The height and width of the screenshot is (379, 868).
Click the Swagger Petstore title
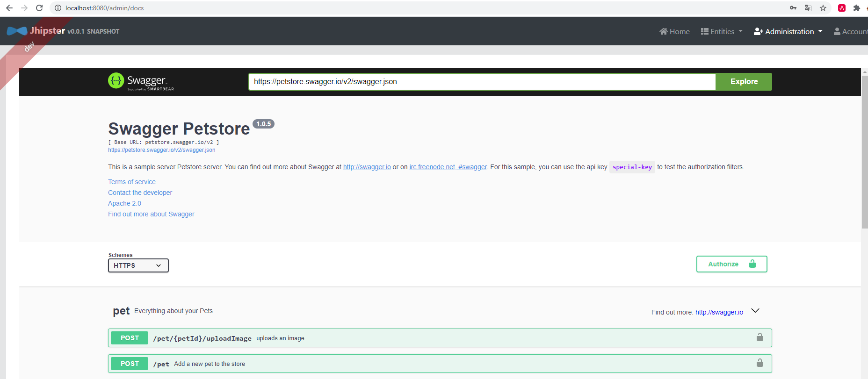pyautogui.click(x=179, y=129)
